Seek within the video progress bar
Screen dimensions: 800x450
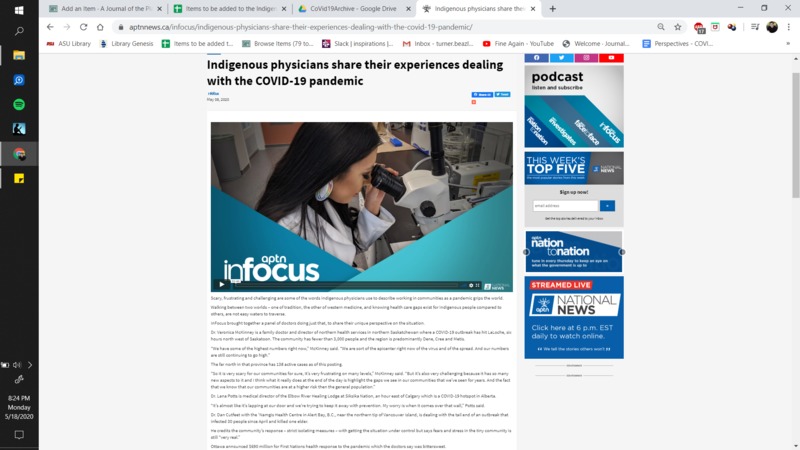pyautogui.click(x=347, y=285)
